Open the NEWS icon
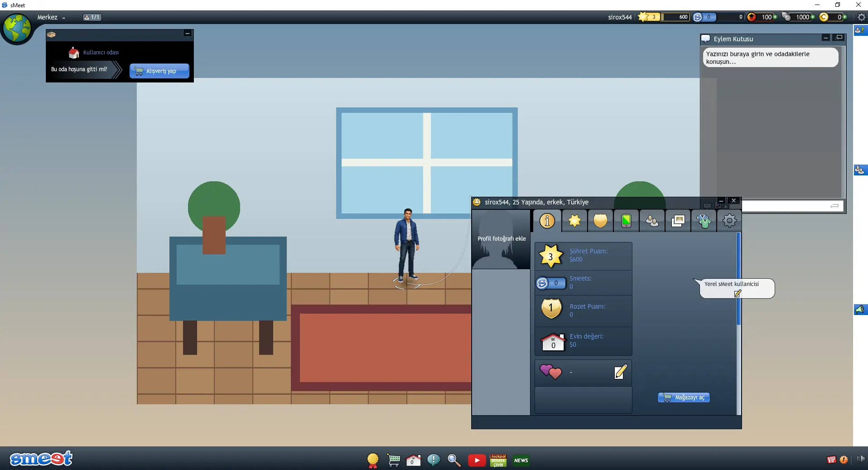The width and height of the screenshot is (868, 470). (521, 460)
